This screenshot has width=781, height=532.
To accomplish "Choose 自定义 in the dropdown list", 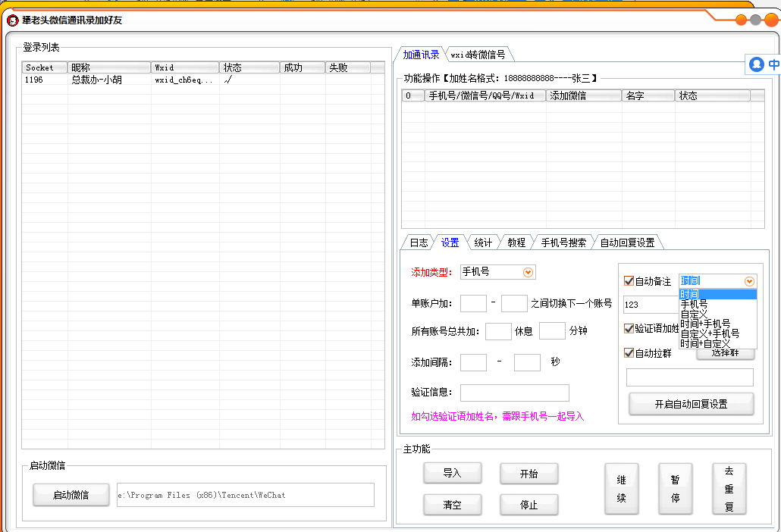I will pos(718,314).
